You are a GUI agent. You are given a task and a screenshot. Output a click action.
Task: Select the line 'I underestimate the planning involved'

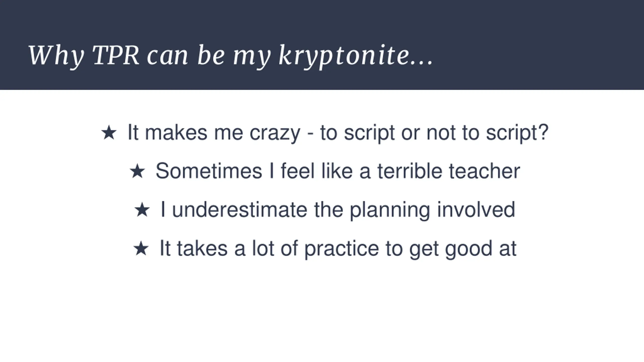point(338,210)
